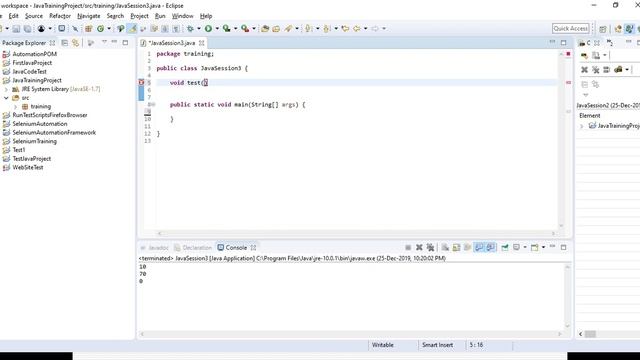This screenshot has width=640, height=360.
Task: Click the New Java Class icon
Action: point(100,29)
